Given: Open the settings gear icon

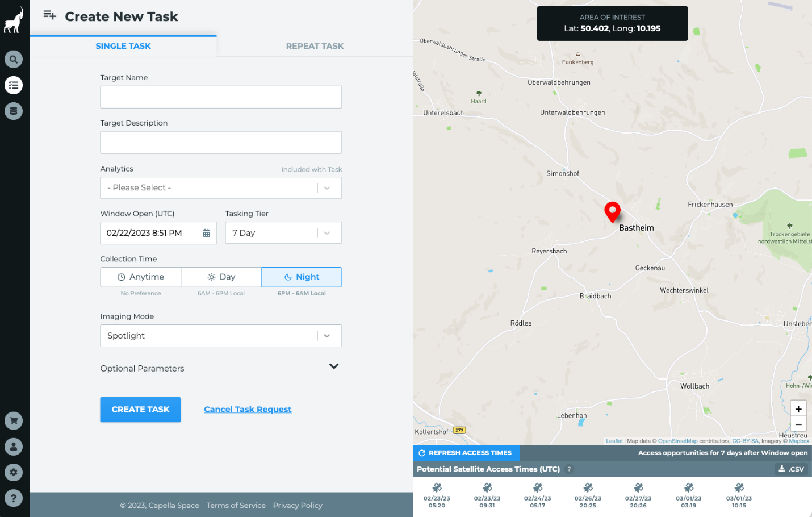Looking at the screenshot, I should (x=14, y=472).
